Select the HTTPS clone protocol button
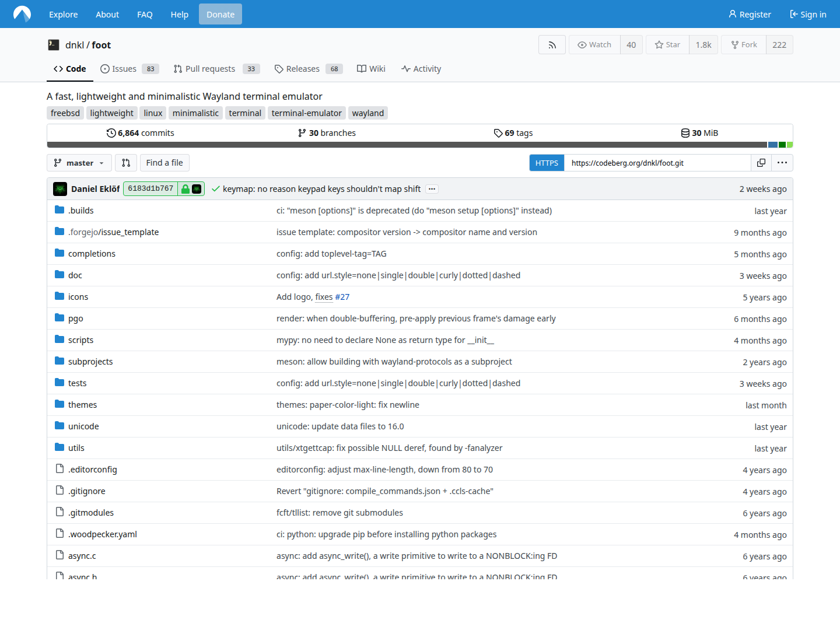Image resolution: width=840 pixels, height=630 pixels. (547, 163)
